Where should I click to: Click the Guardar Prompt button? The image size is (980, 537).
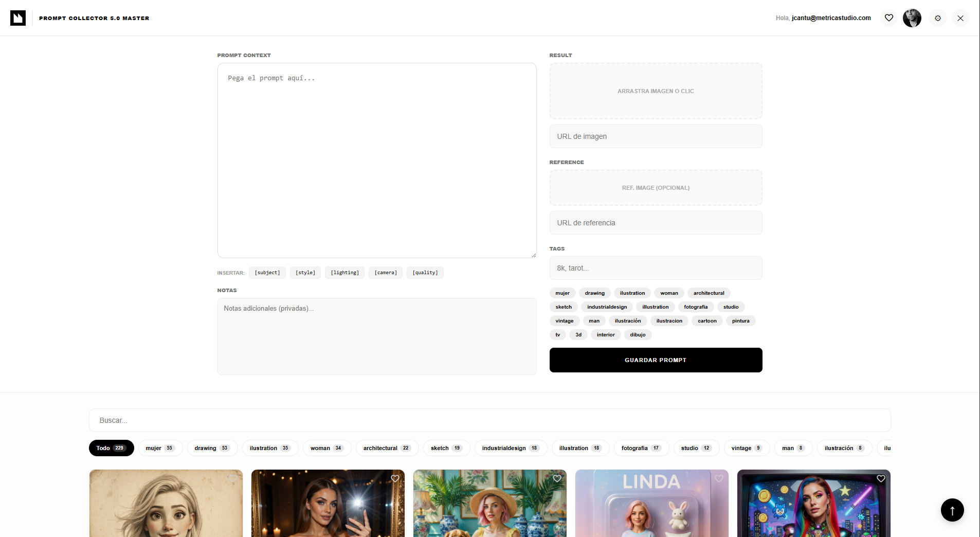point(656,360)
